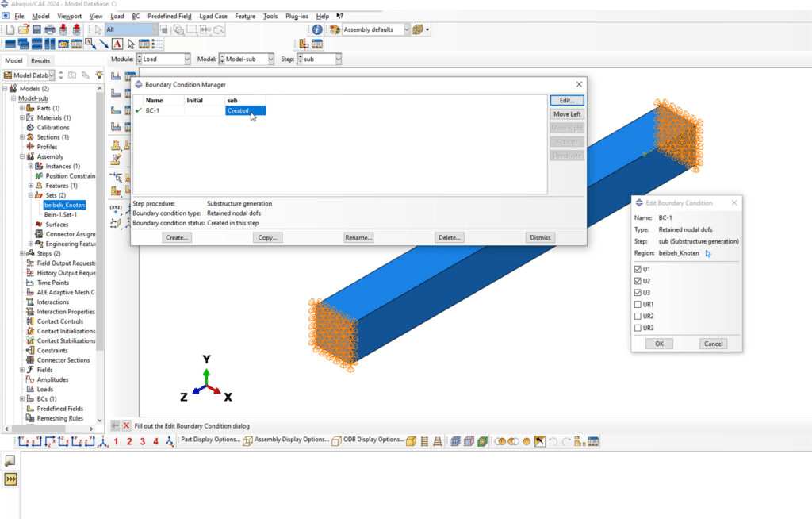Check the UR3 degree of freedom
Image resolution: width=812 pixels, height=519 pixels.
tap(638, 328)
